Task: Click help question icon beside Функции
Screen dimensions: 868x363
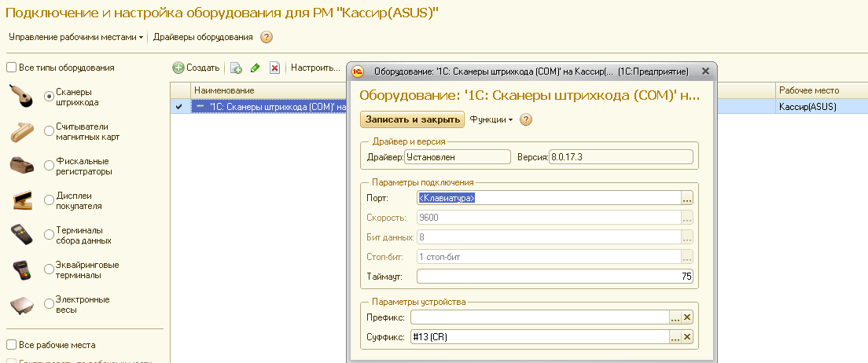Action: [x=526, y=119]
